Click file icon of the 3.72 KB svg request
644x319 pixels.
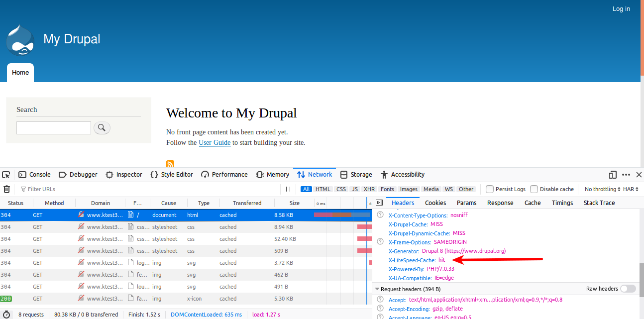131,262
